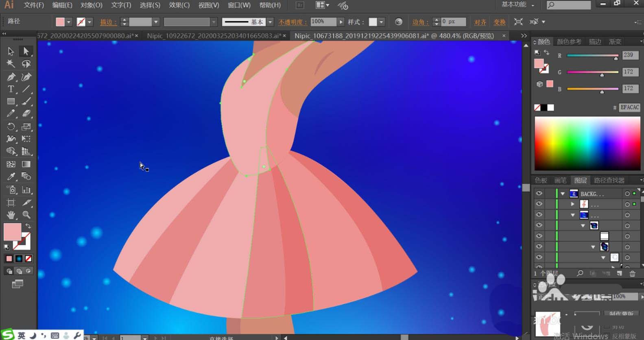Select the Selection tool (black arrow)
The width and height of the screenshot is (644, 340).
point(11,51)
